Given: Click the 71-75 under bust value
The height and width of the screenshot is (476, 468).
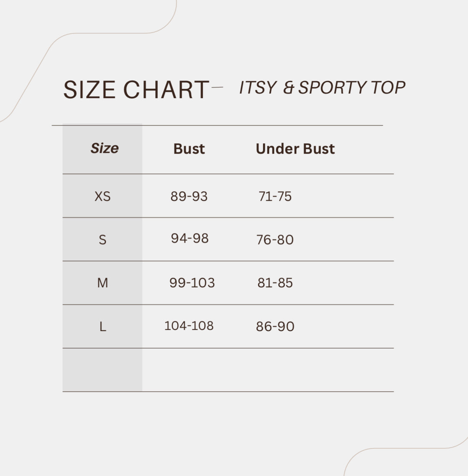Looking at the screenshot, I should [x=275, y=196].
